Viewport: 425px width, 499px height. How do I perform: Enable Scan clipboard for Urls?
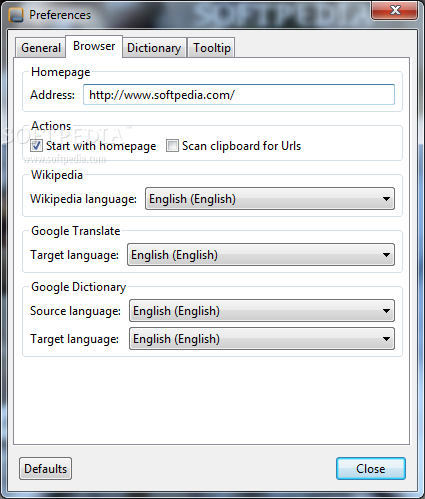172,146
